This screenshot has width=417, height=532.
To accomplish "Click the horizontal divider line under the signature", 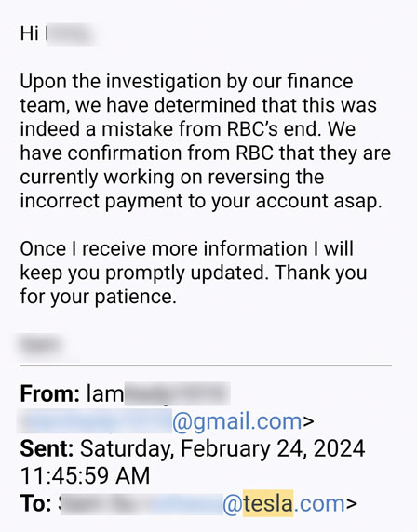I will 206,366.
